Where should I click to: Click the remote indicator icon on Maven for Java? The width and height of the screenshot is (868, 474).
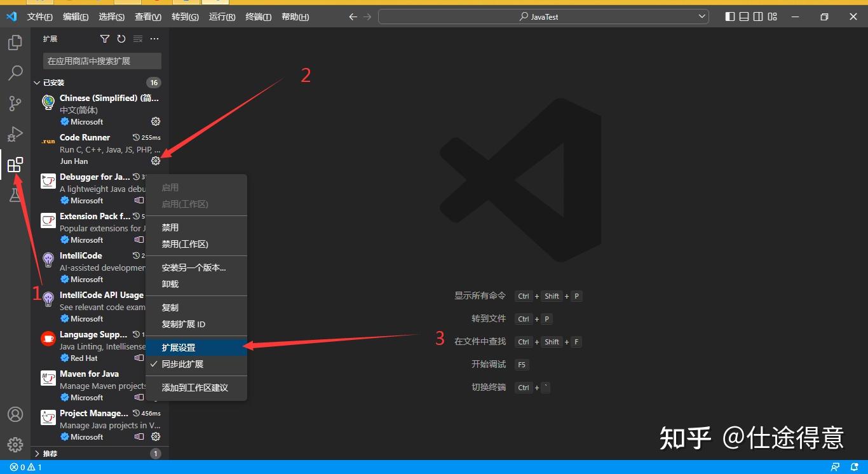click(x=139, y=397)
